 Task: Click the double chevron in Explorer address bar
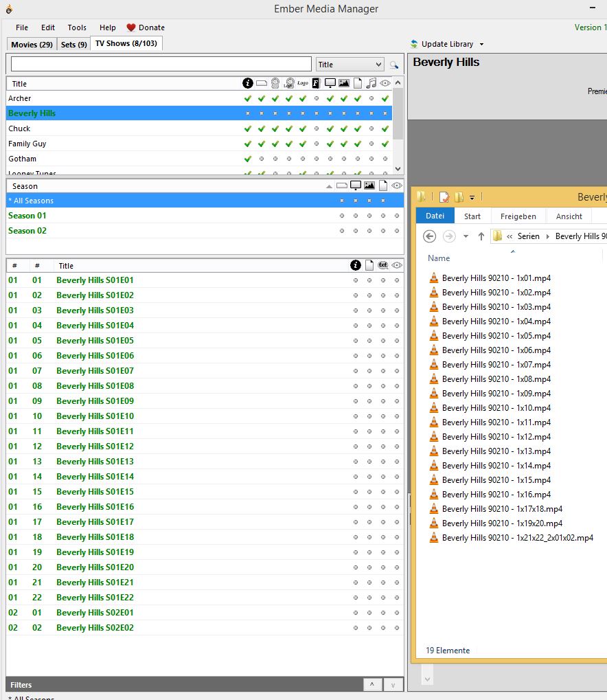pos(509,236)
